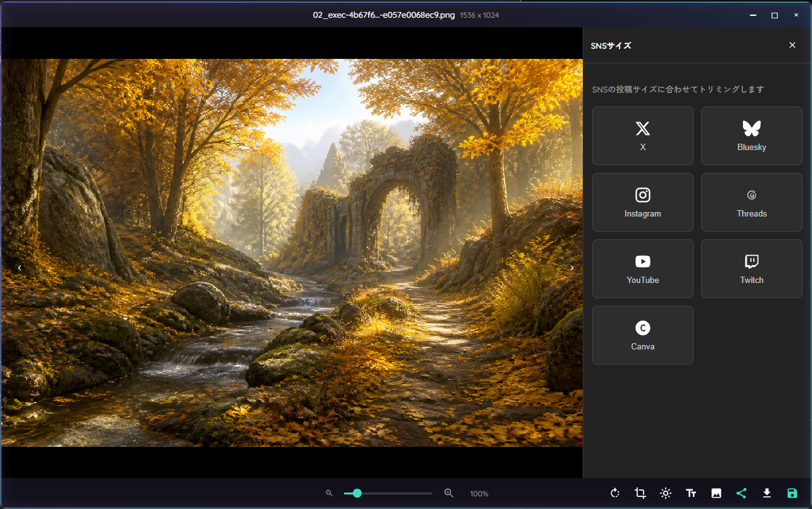
Task: Click the SNSサイズ panel heading
Action: (611, 46)
